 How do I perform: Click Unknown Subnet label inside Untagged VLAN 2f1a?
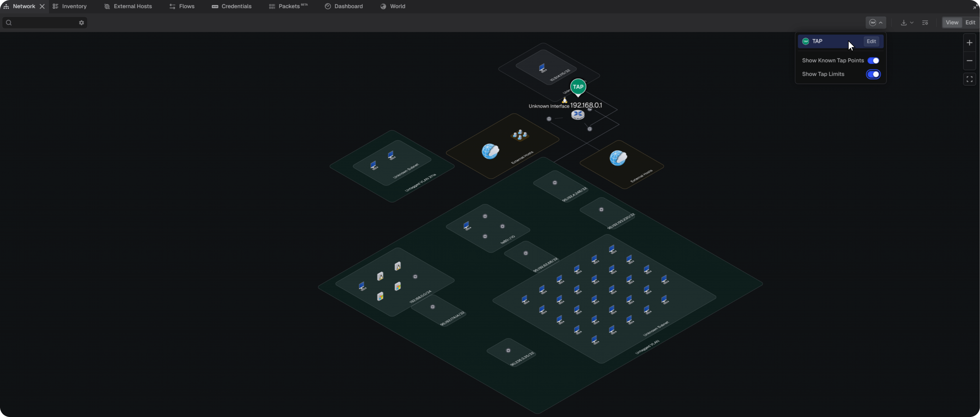click(x=406, y=171)
